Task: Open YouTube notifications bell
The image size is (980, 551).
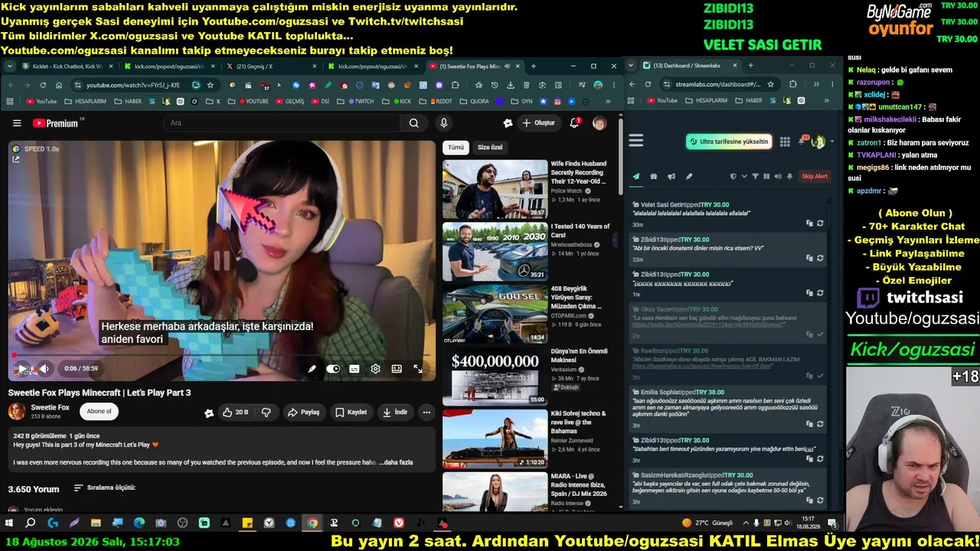Action: pyautogui.click(x=574, y=122)
